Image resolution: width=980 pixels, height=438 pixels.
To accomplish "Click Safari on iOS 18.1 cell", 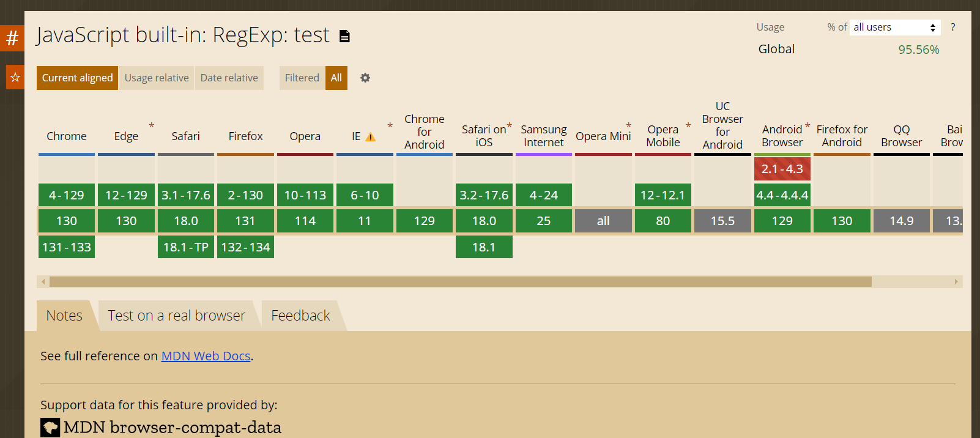I will (x=484, y=247).
